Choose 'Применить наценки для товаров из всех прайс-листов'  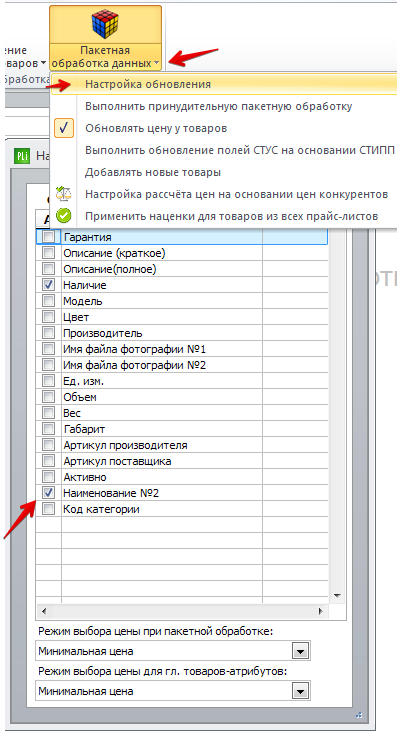pyautogui.click(x=231, y=216)
